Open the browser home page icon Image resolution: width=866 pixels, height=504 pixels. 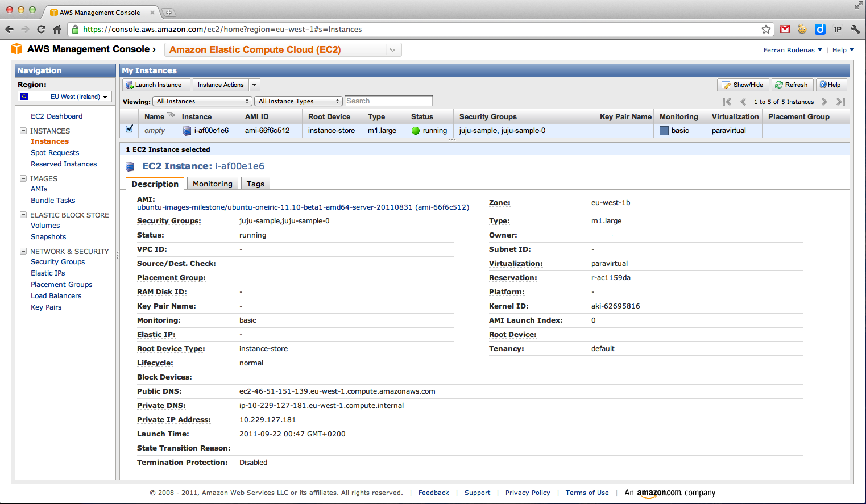tap(57, 29)
